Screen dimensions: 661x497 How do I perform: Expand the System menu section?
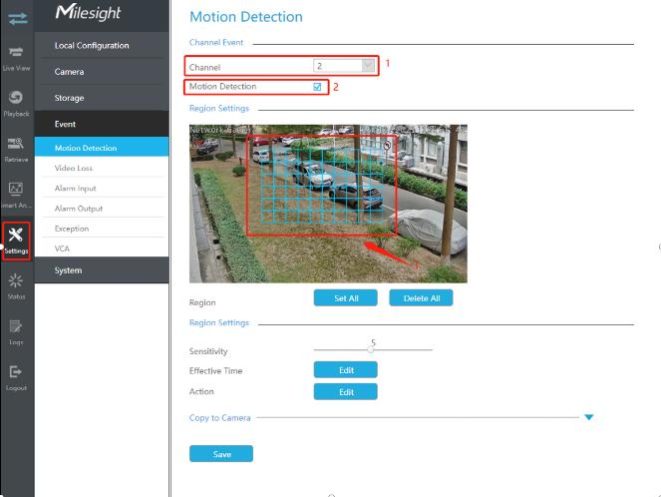[101, 271]
